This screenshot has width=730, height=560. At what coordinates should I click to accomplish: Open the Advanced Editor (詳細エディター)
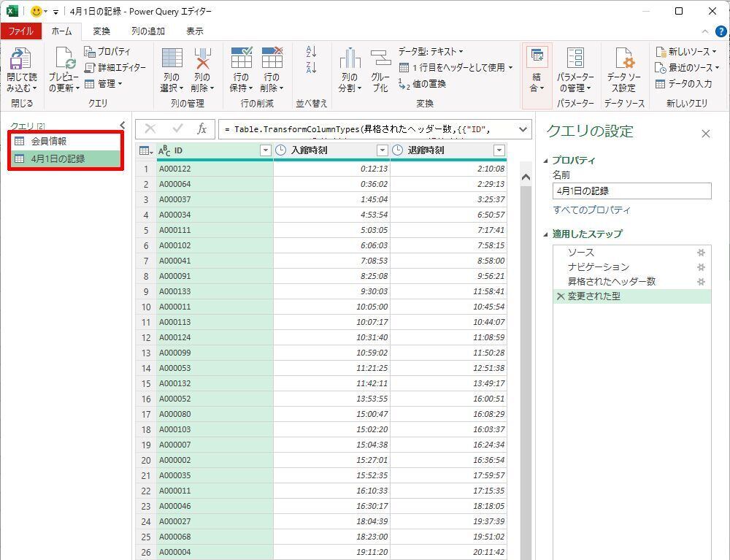tap(115, 67)
